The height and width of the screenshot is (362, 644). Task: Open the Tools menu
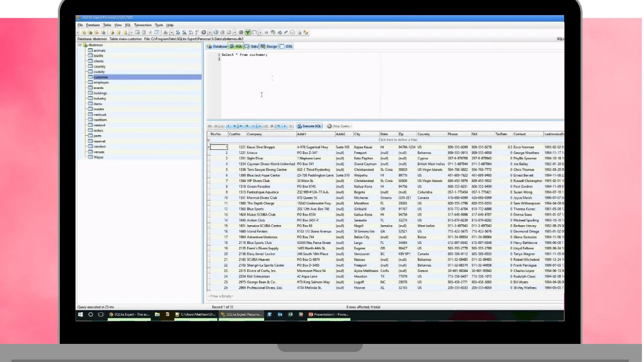159,25
